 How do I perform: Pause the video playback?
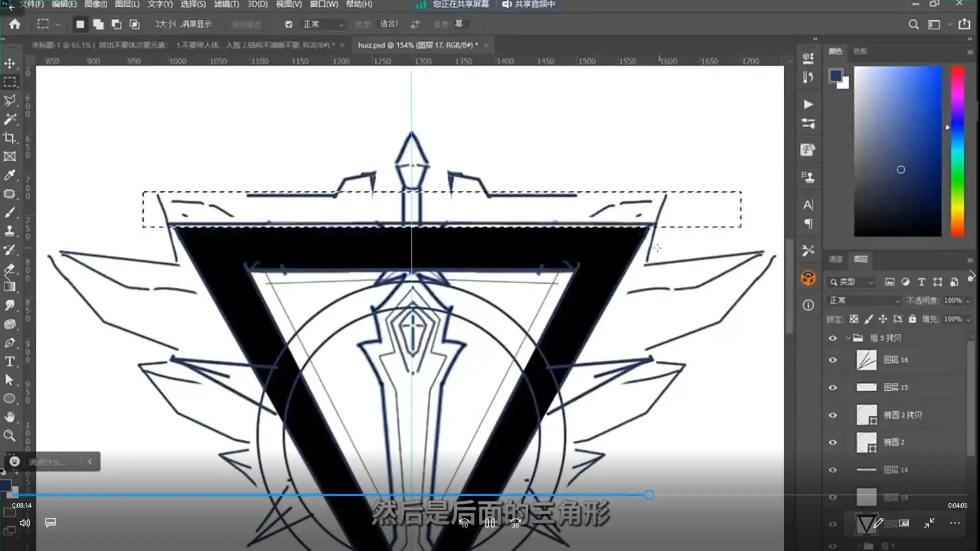[x=490, y=523]
